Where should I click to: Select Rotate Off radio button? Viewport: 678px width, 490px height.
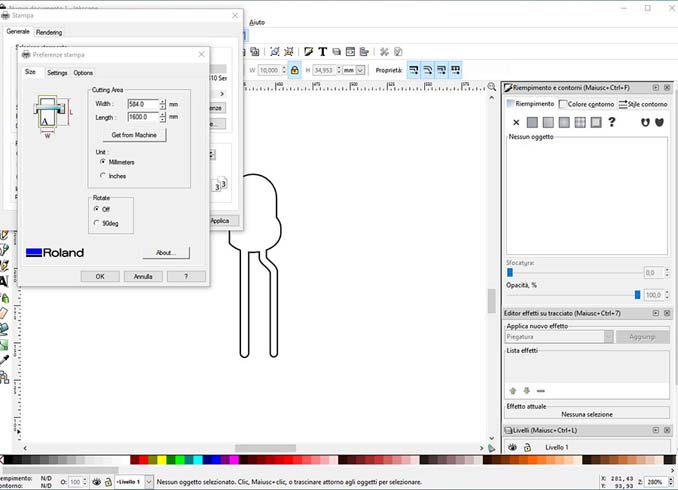96,209
